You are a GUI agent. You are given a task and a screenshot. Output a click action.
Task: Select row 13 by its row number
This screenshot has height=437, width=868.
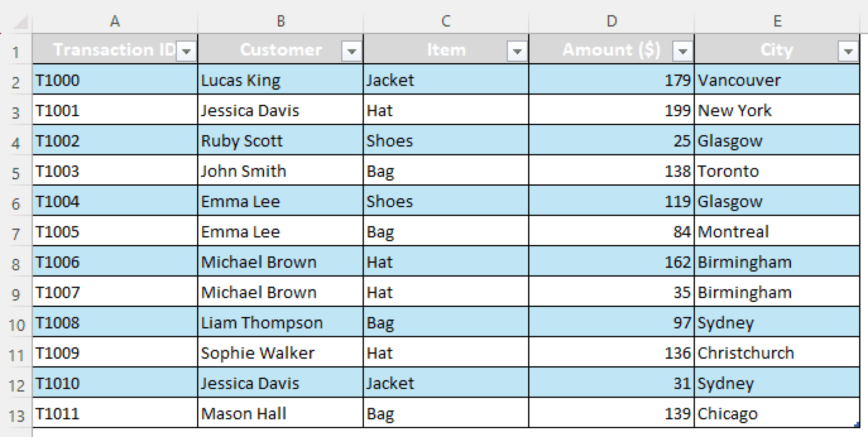click(17, 413)
